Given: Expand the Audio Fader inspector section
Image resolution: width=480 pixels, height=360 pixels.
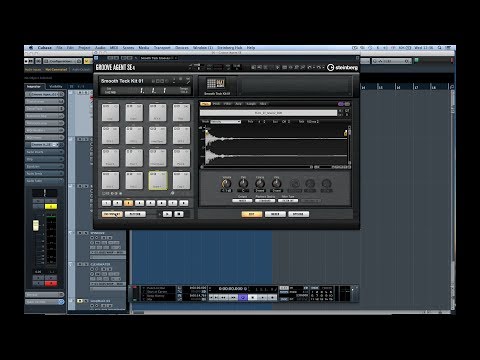Looking at the screenshot, I should 44,181.
